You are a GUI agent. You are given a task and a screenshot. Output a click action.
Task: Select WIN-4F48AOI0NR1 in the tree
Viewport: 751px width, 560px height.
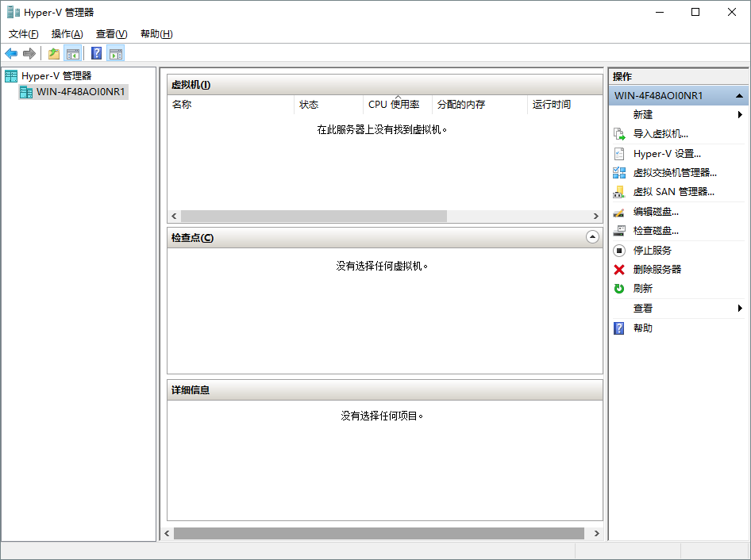80,92
